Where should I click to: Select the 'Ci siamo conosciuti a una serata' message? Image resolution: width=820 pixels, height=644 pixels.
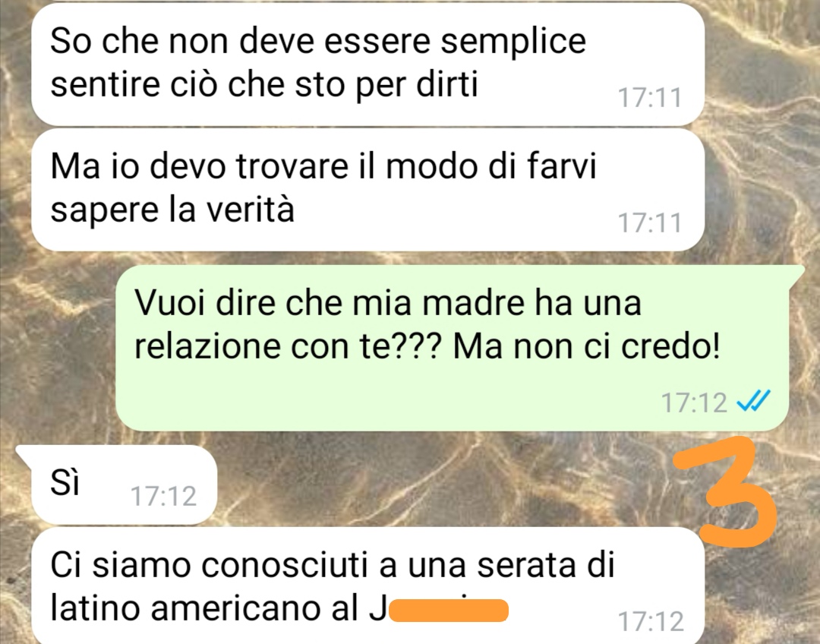(367, 586)
